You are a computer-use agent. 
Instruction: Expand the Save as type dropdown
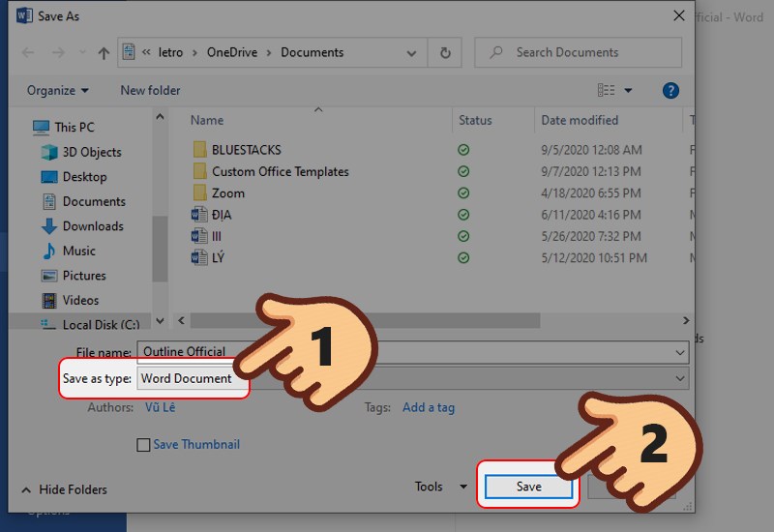pyautogui.click(x=680, y=378)
